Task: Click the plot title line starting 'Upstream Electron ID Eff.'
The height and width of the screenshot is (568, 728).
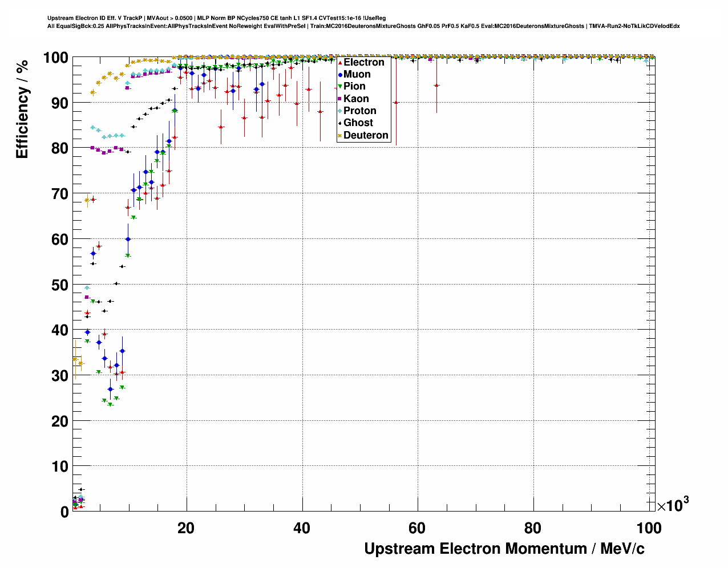Action: coord(217,18)
